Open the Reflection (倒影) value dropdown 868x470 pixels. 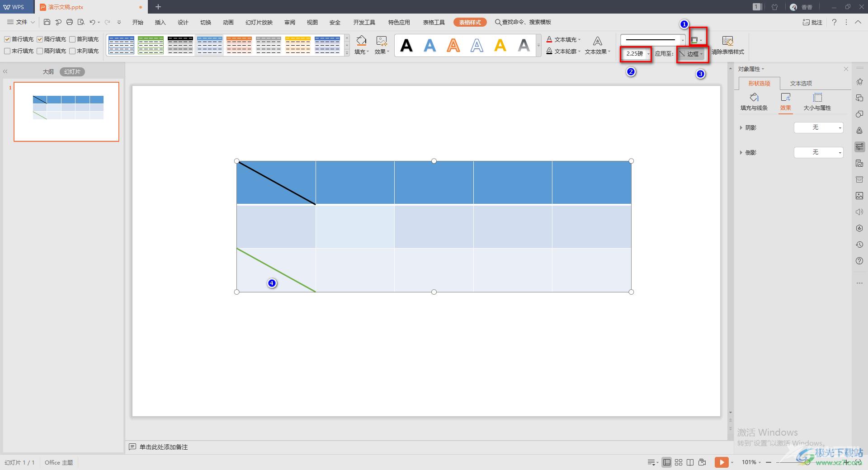819,152
